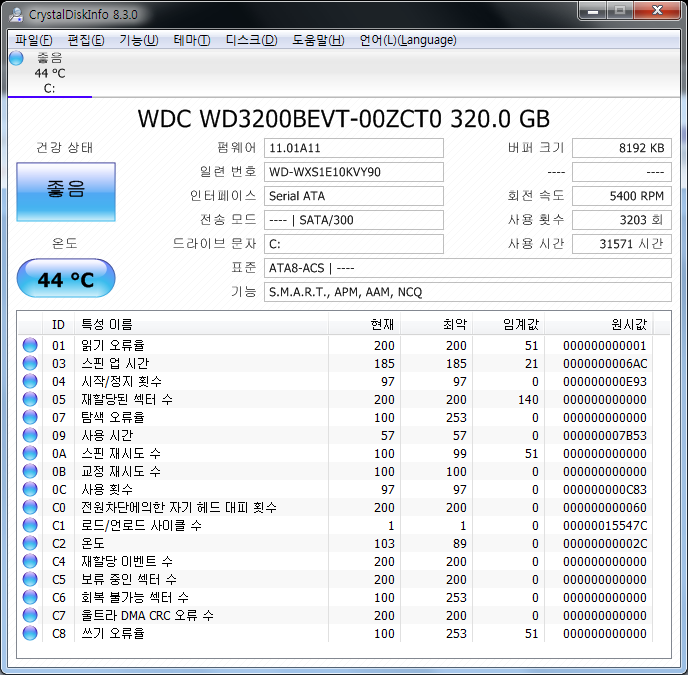The width and height of the screenshot is (688, 675).
Task: Click status orb for 쓰기 오류율 row
Action: point(30,633)
